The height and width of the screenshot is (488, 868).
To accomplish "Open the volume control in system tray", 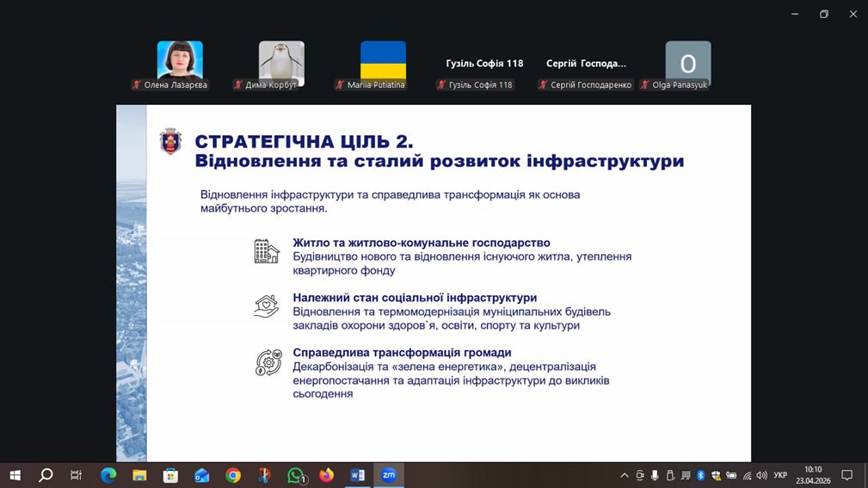I will [761, 475].
